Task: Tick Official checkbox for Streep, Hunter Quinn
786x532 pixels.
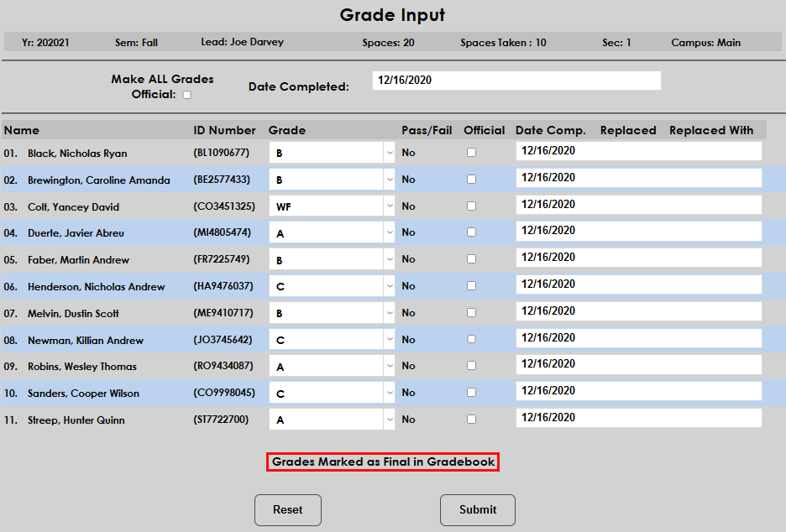Action: click(x=471, y=420)
